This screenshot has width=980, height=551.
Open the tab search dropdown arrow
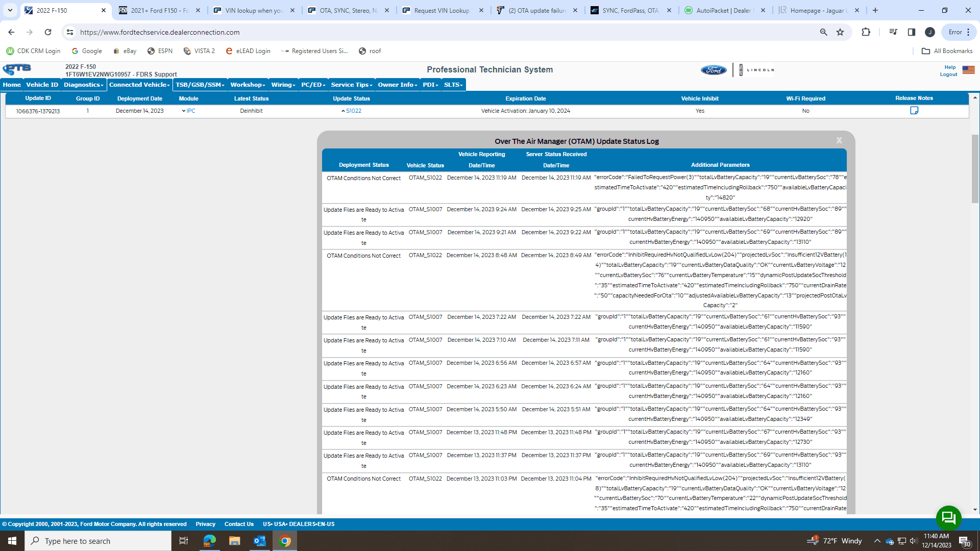[x=10, y=10]
